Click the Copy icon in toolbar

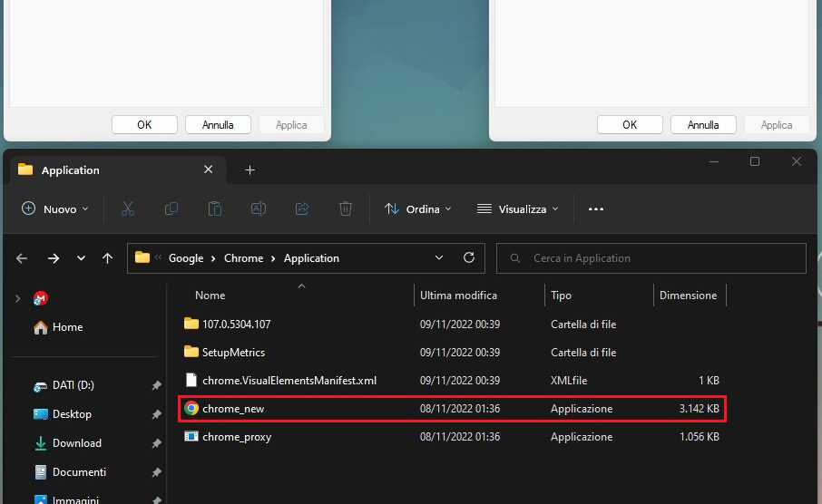[x=171, y=208]
